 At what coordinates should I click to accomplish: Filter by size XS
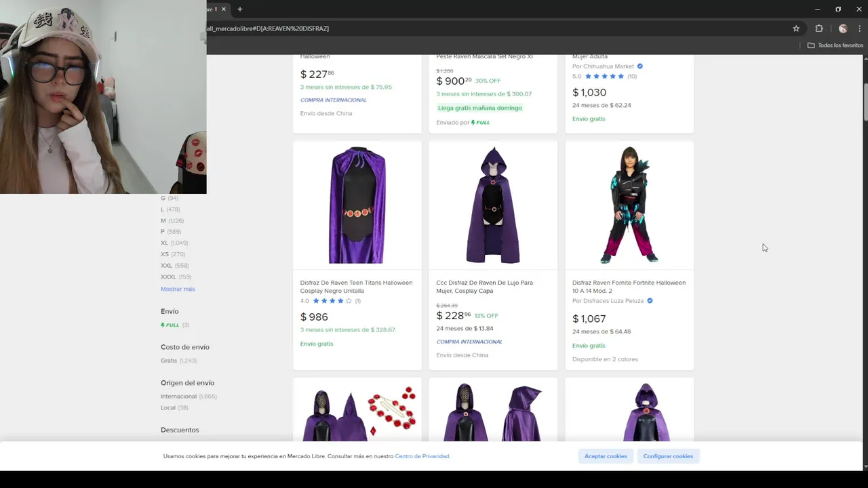pos(173,254)
